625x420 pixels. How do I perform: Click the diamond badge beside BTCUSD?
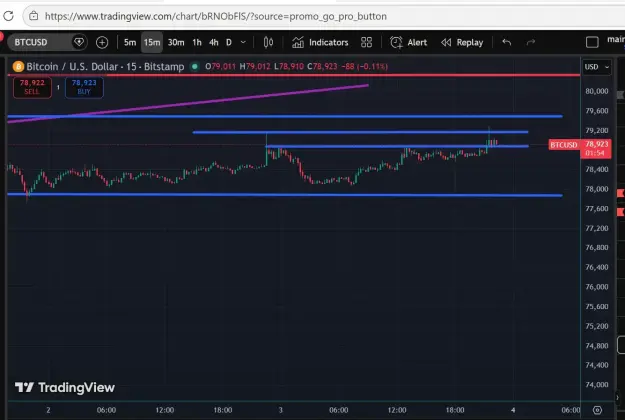79,42
